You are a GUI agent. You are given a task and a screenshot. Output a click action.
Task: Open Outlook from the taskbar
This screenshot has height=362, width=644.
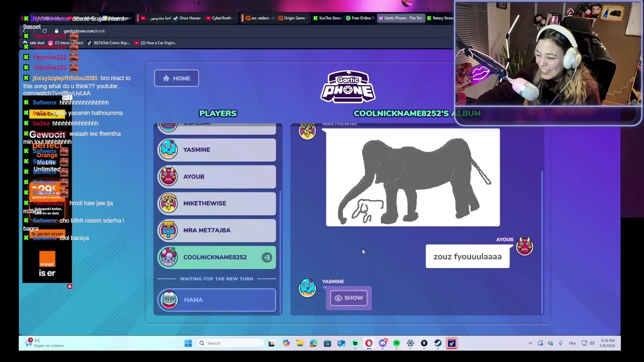tap(341, 343)
